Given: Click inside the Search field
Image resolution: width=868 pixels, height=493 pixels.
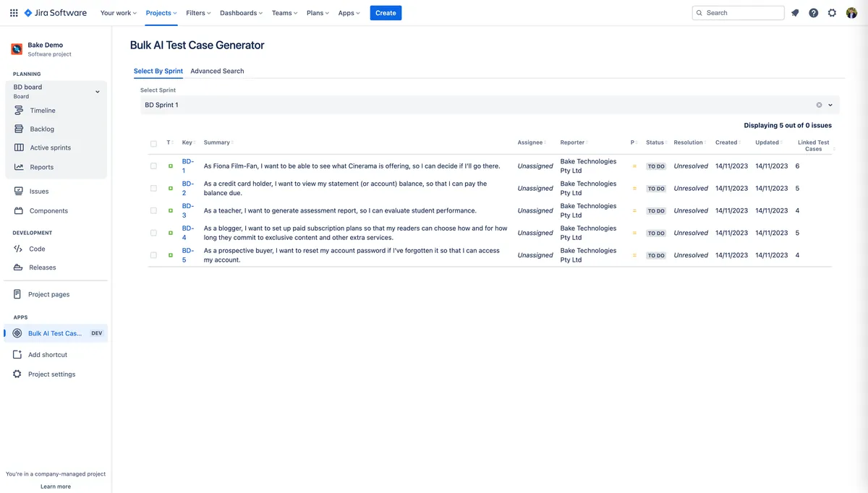Looking at the screenshot, I should coord(738,12).
